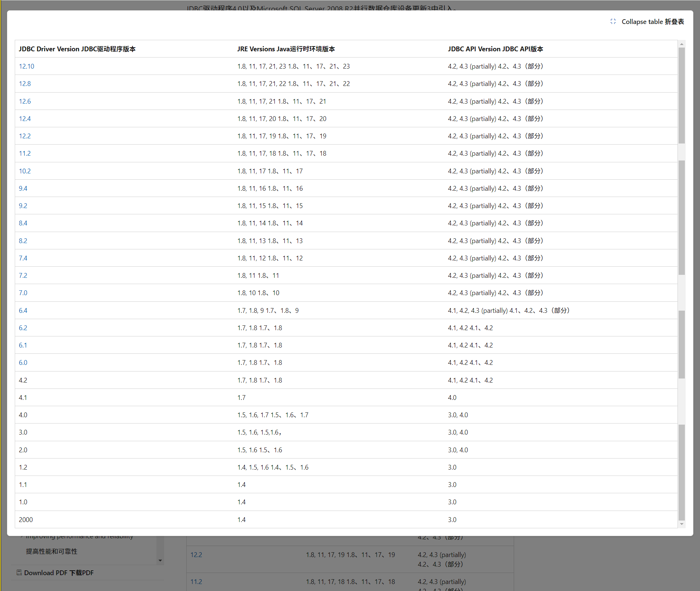Viewport: 700px width, 591px height.
Task: Open the 12.10 driver version link
Action: (27, 66)
